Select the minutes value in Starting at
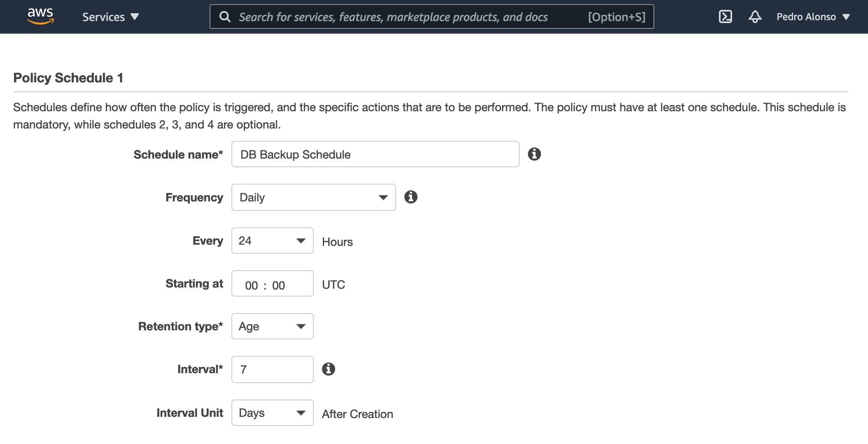 (x=278, y=285)
